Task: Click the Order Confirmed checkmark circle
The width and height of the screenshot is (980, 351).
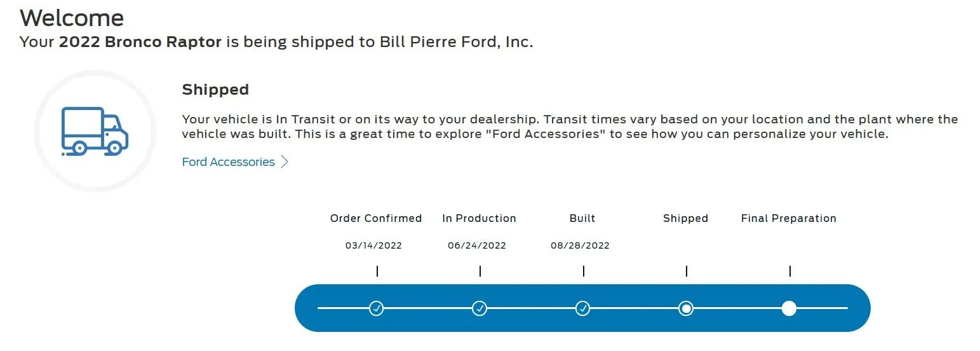Action: tap(377, 308)
